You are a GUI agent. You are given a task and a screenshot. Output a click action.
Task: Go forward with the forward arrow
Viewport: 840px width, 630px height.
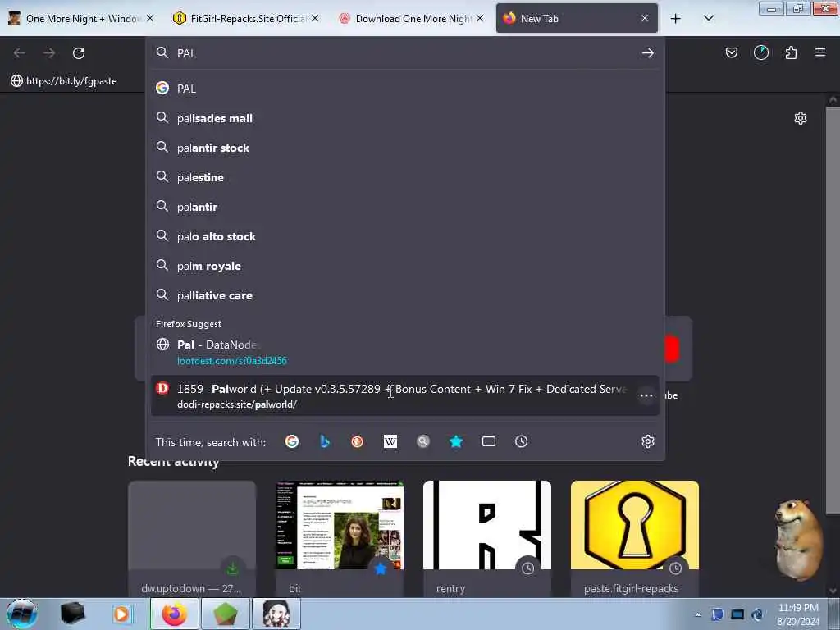[49, 53]
